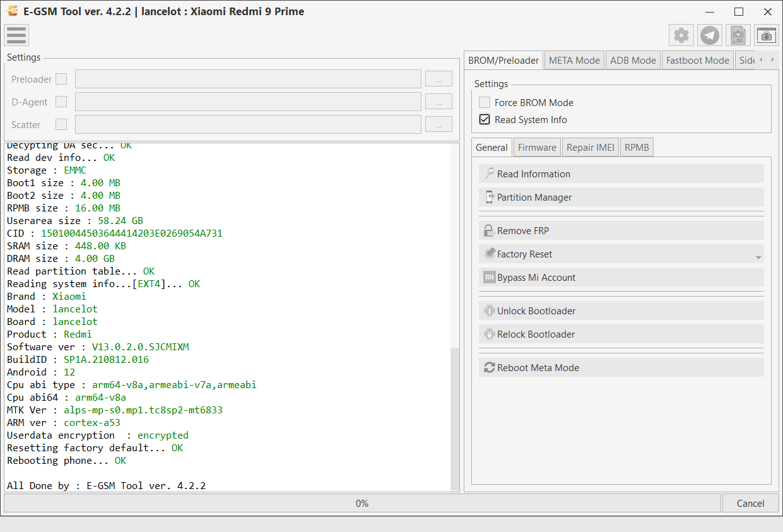The image size is (783, 532).
Task: Click the Factory Reset chip icon
Action: point(489,254)
